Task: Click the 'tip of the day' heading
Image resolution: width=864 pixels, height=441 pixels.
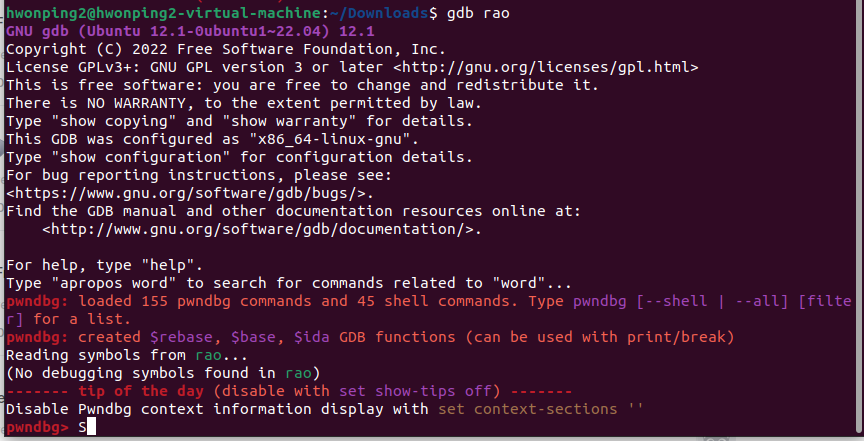Action: pos(141,391)
